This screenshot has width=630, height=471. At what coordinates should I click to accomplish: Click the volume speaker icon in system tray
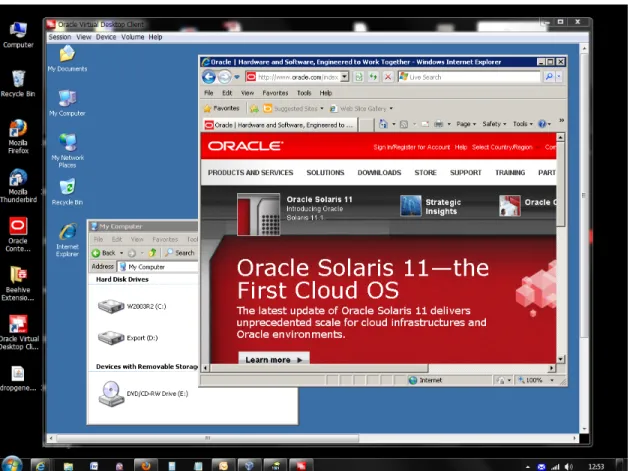click(568, 467)
